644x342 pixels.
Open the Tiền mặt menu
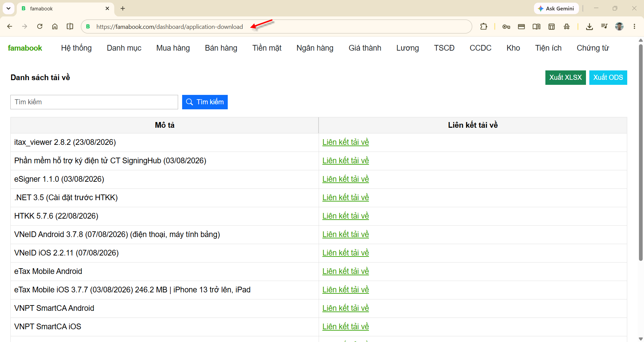point(267,48)
